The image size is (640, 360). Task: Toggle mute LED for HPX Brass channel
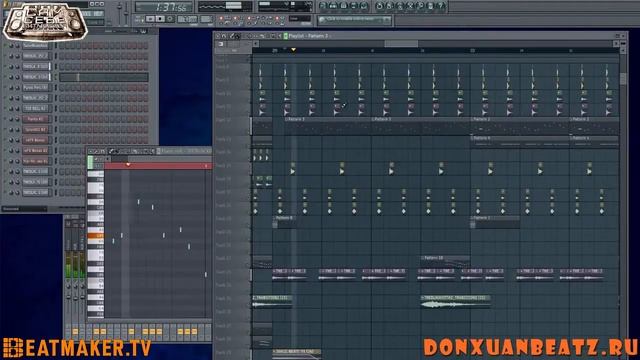point(5,140)
